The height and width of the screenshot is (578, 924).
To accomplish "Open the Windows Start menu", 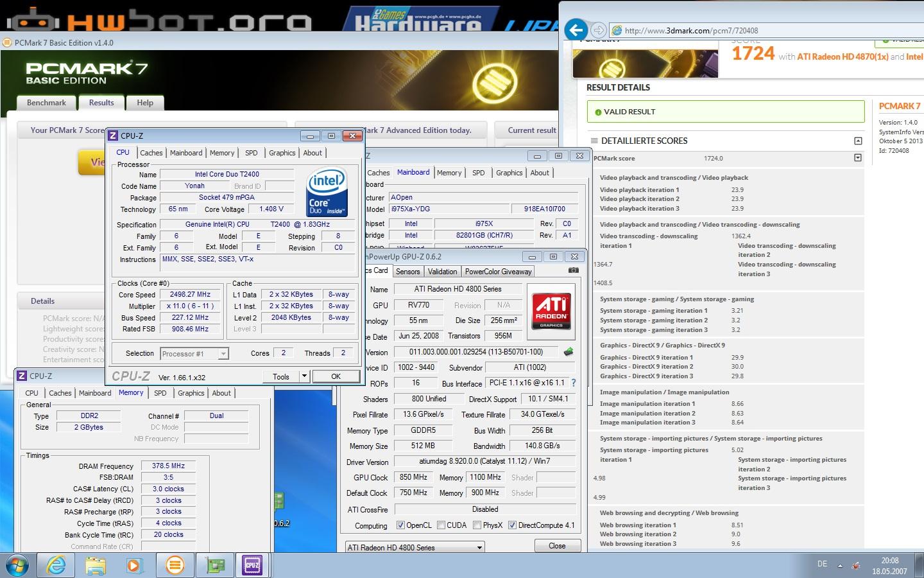I will coord(17,565).
